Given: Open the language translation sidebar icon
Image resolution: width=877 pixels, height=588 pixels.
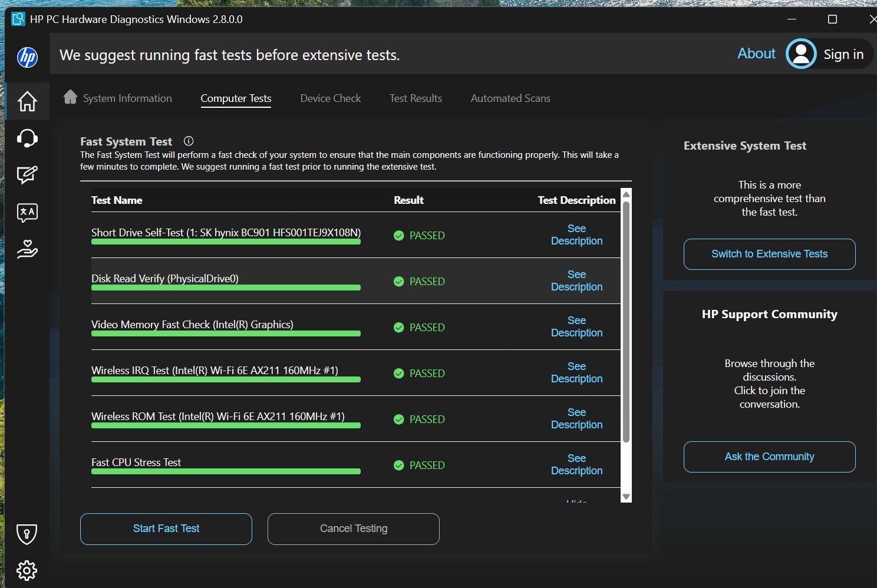Looking at the screenshot, I should coord(27,213).
